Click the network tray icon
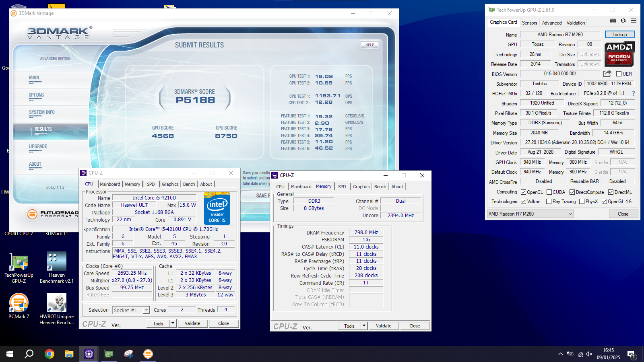The width and height of the screenshot is (644, 362). [x=580, y=354]
